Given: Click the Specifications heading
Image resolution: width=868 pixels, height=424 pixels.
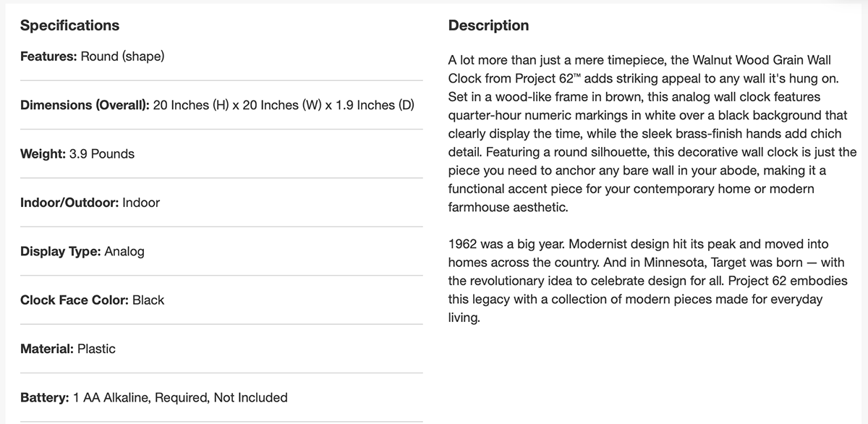Looking at the screenshot, I should click(x=69, y=25).
